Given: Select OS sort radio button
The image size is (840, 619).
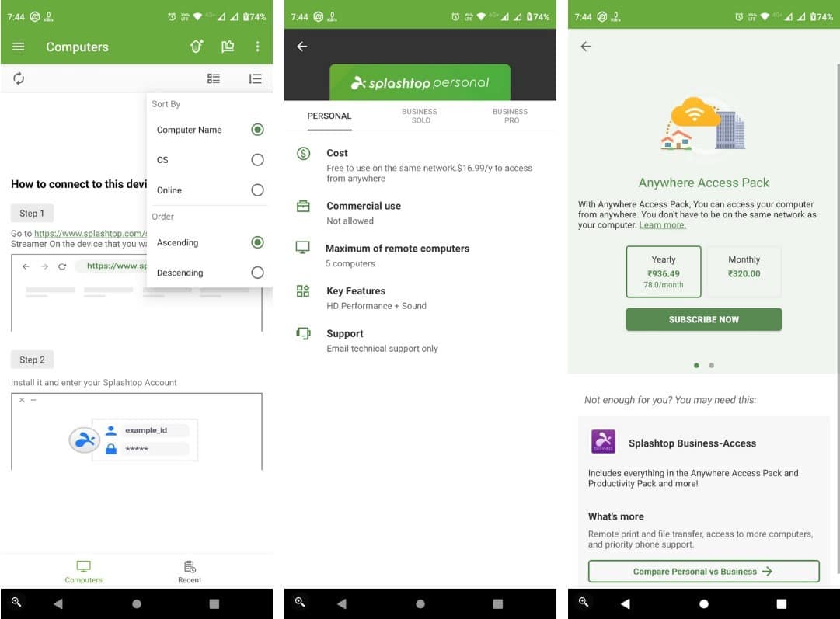Looking at the screenshot, I should click(x=257, y=159).
